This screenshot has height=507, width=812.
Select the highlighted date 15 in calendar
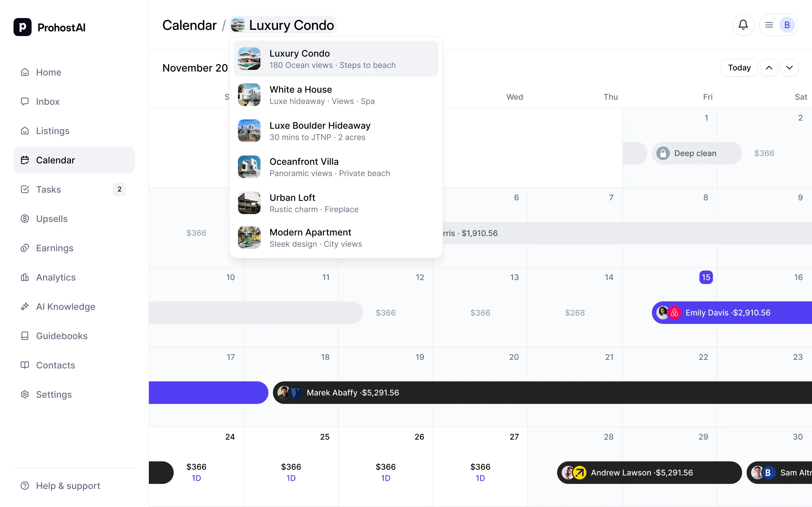pyautogui.click(x=706, y=277)
